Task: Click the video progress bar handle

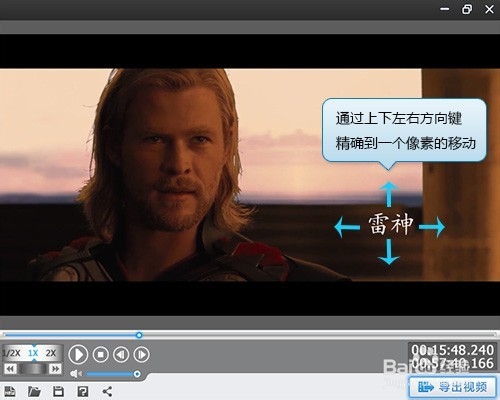Action: click(x=139, y=335)
